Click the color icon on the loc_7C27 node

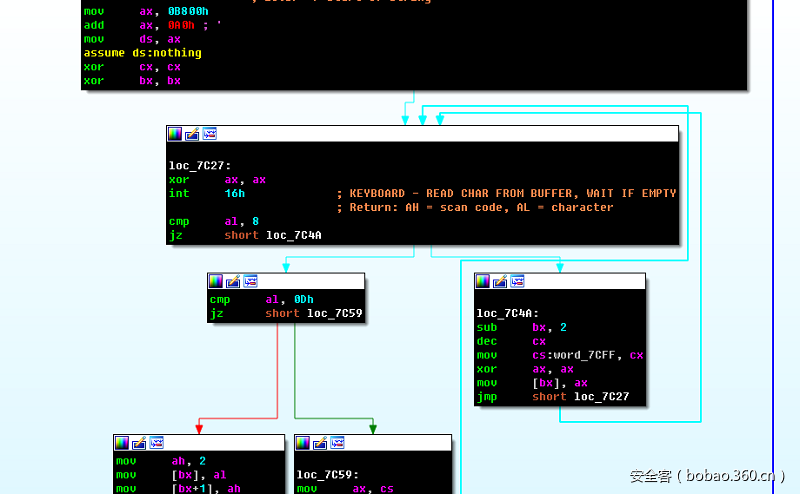click(176, 134)
